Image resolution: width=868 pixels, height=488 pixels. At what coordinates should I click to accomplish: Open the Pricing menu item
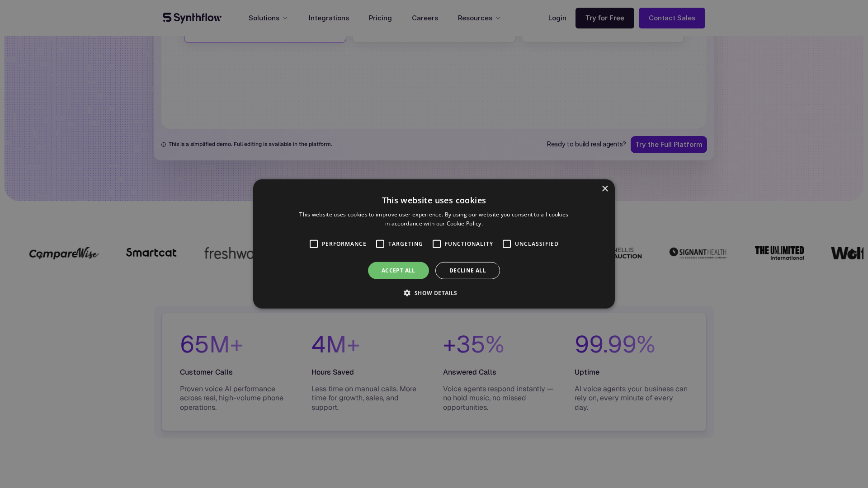[380, 18]
